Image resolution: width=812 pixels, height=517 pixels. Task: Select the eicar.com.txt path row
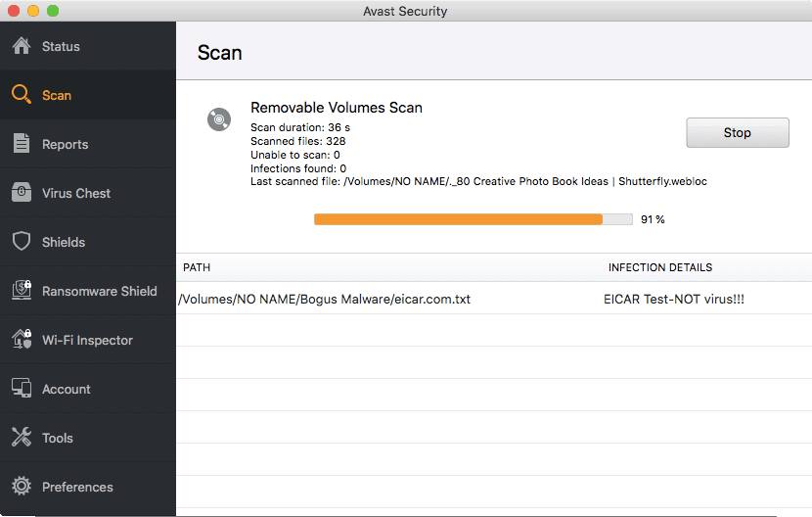(x=494, y=299)
